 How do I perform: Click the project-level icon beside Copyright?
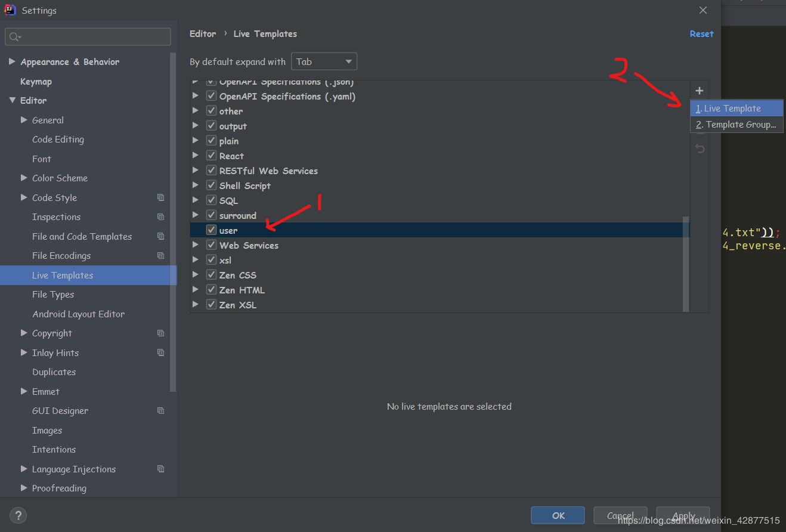click(x=160, y=333)
